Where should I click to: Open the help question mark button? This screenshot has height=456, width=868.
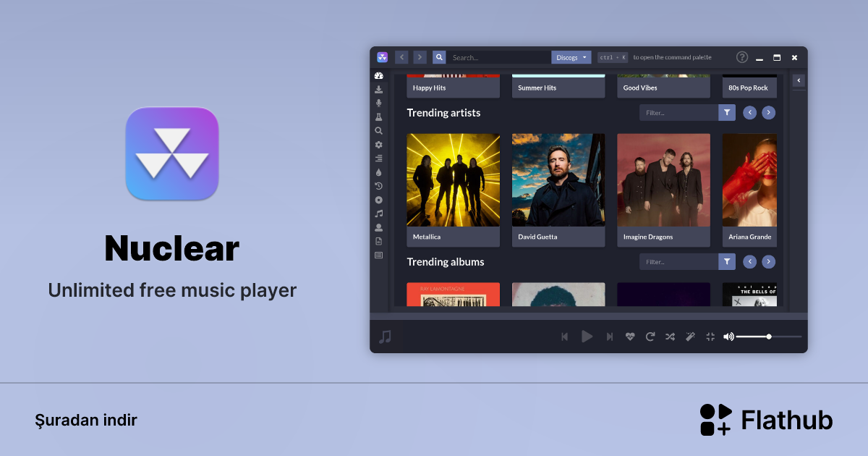pyautogui.click(x=741, y=56)
